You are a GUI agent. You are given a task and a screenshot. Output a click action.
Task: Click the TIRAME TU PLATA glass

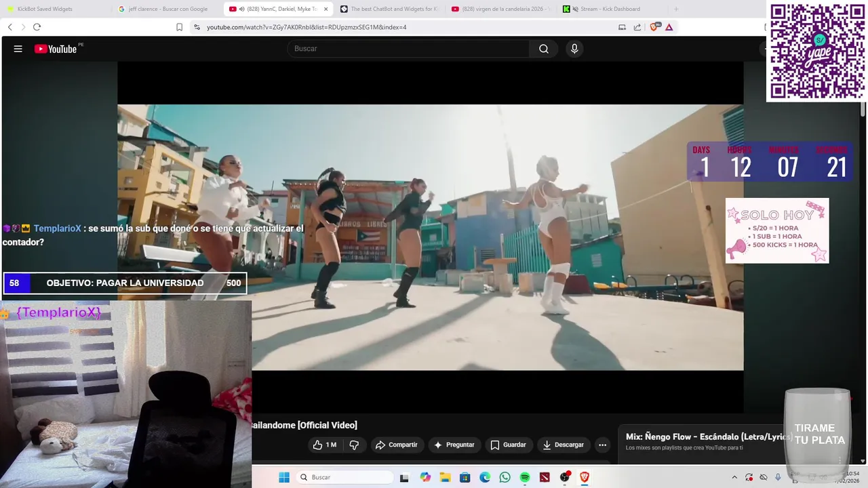[x=818, y=434]
